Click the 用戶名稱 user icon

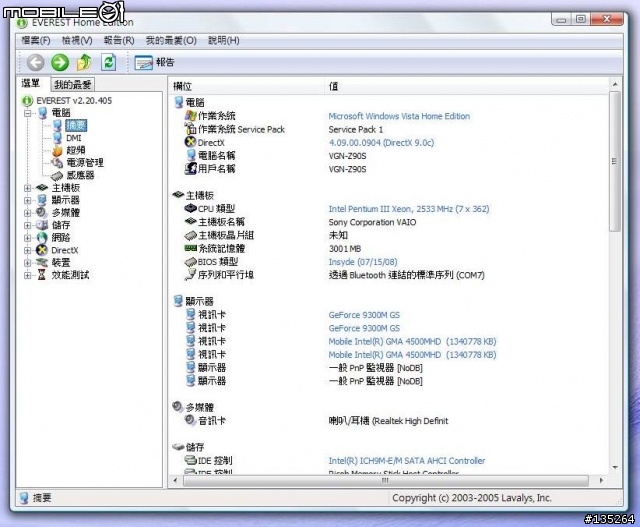(x=191, y=168)
